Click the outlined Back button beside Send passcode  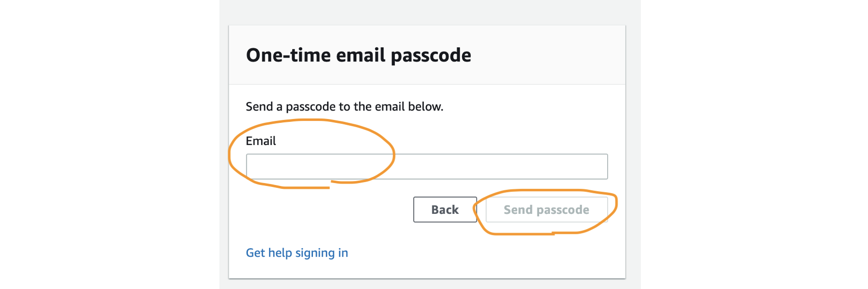pyautogui.click(x=445, y=210)
